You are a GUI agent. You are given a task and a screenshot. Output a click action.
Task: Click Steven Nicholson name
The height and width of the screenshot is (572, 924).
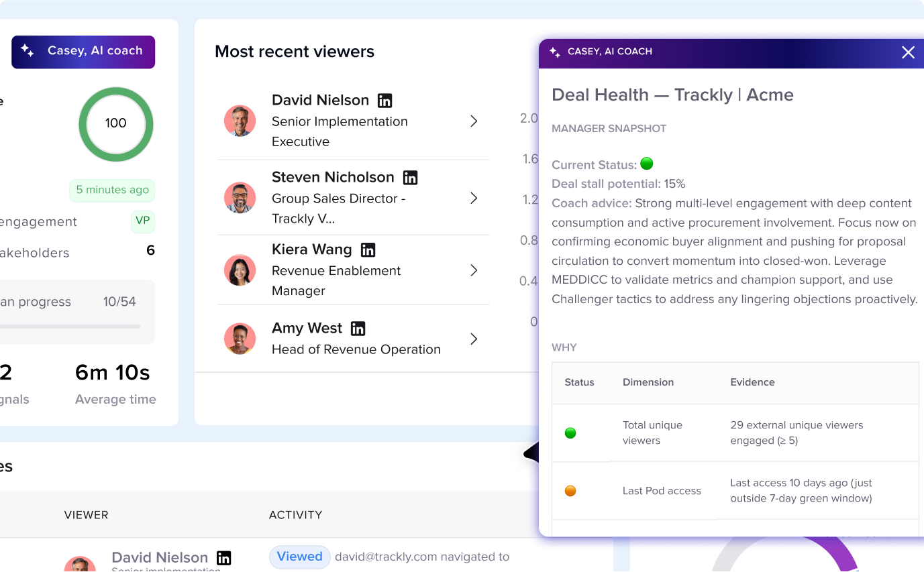[x=333, y=177]
